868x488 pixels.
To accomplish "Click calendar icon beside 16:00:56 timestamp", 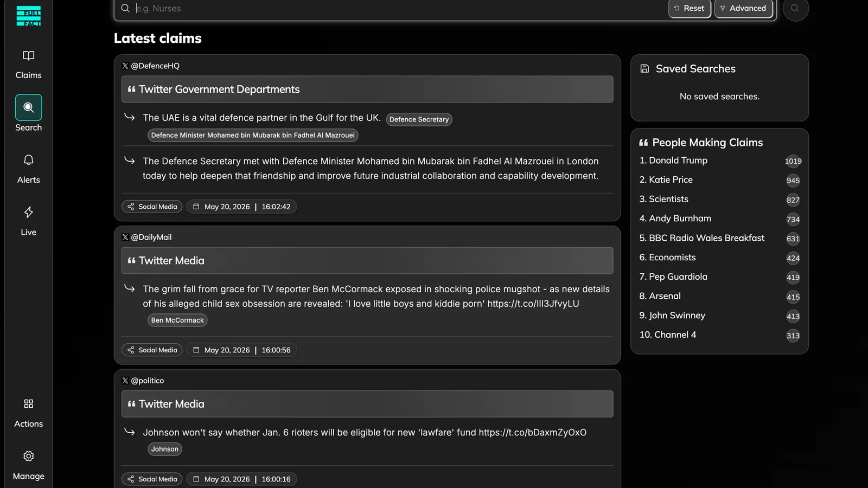I will [196, 350].
